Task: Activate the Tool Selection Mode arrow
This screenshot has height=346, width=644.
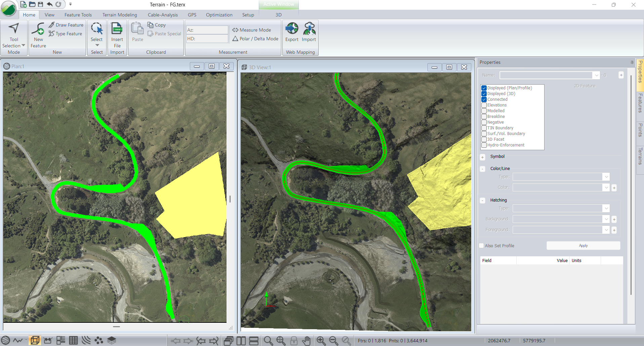Action: click(x=14, y=28)
